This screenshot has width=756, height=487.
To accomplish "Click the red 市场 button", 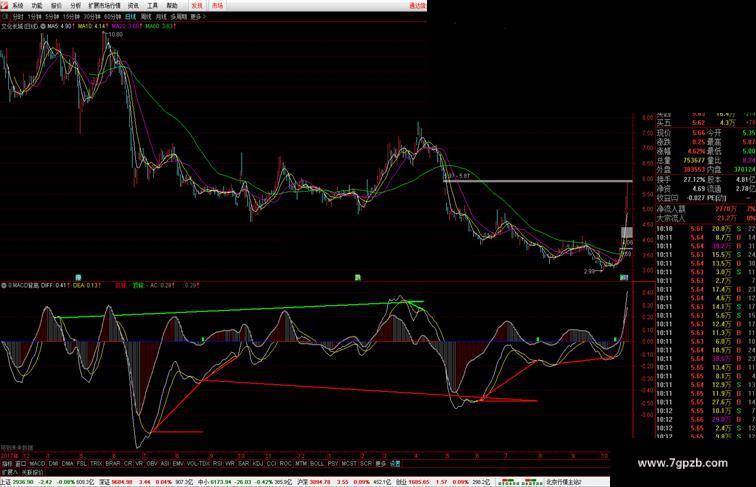I will pyautogui.click(x=217, y=6).
